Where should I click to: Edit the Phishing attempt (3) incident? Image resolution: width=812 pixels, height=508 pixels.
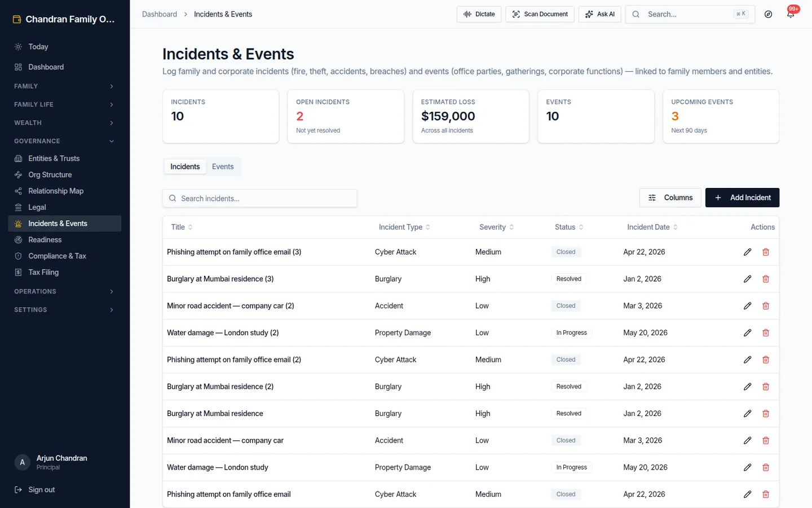[x=747, y=252]
